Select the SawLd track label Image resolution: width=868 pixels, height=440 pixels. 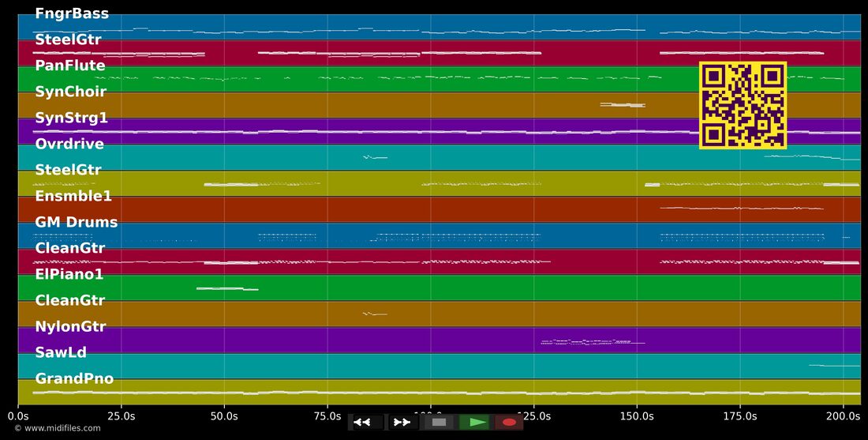tap(61, 352)
